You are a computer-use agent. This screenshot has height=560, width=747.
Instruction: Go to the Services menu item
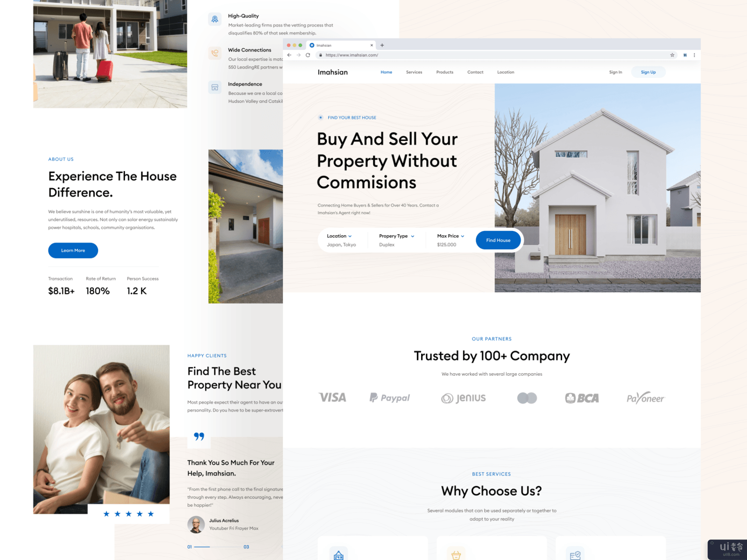414,72
